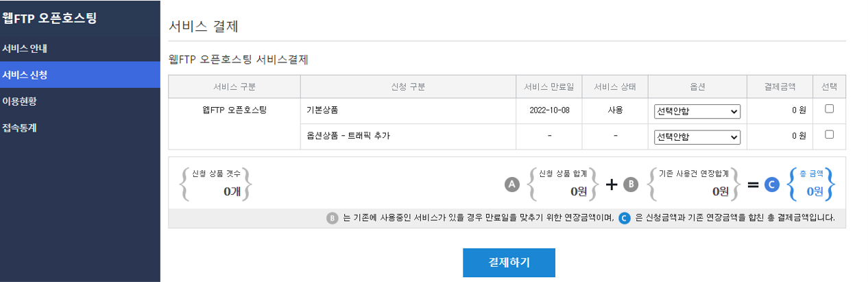
Task: Click the 신청 상품 갯수 0개 box
Action: [x=215, y=184]
